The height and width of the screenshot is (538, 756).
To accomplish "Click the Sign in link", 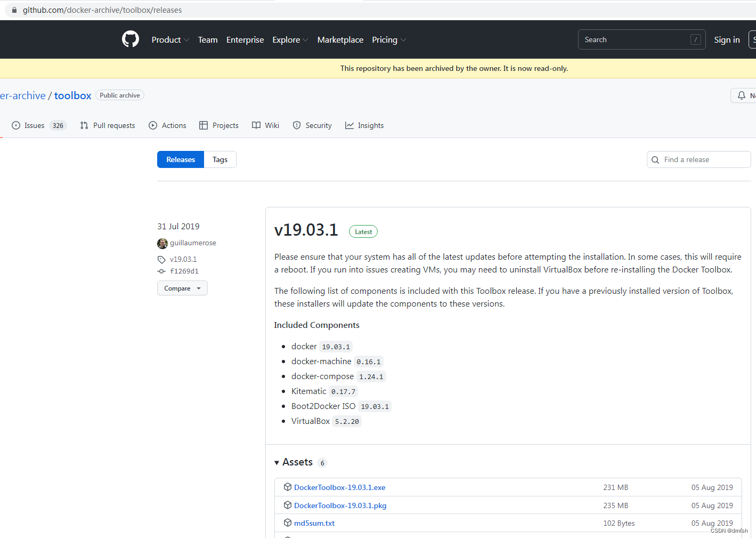I will pyautogui.click(x=727, y=40).
